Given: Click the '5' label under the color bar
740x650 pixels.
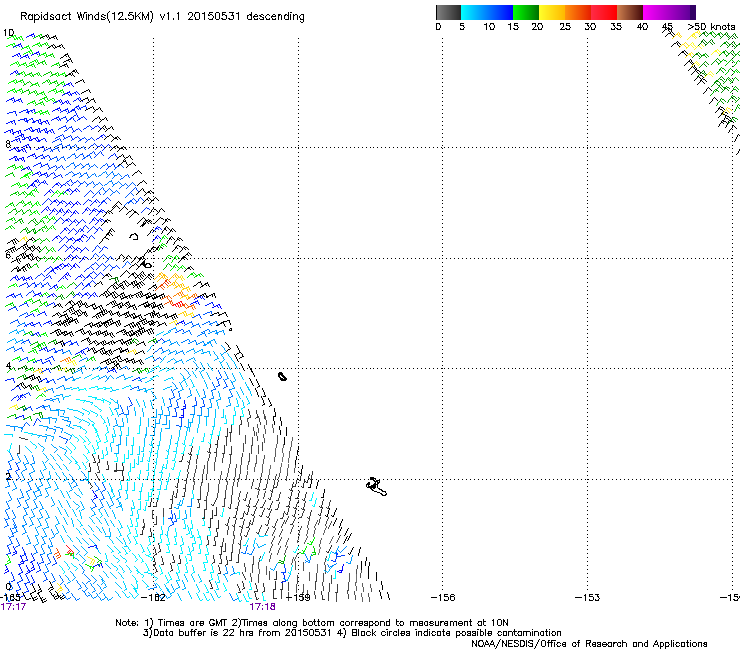Looking at the screenshot, I should pos(462,27).
